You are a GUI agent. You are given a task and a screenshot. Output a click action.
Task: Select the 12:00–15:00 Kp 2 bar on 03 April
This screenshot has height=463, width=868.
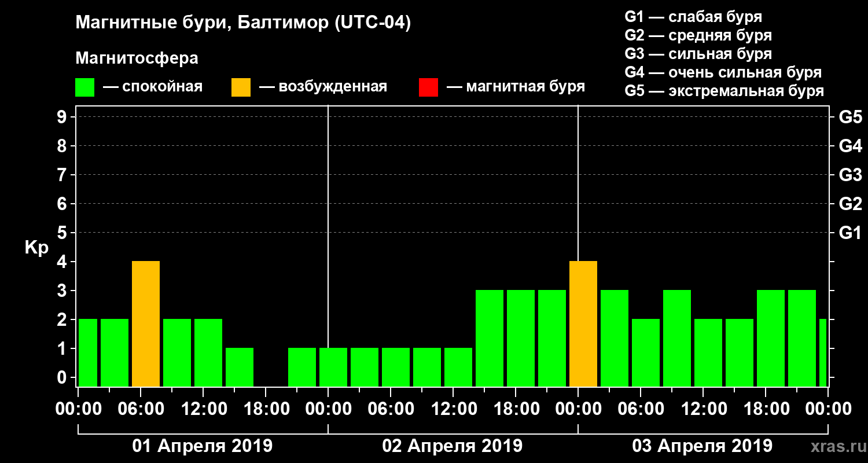pyautogui.click(x=708, y=353)
